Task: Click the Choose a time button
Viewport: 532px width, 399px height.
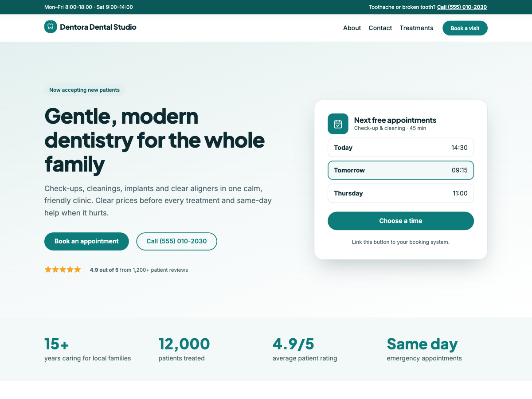Action: click(x=401, y=221)
